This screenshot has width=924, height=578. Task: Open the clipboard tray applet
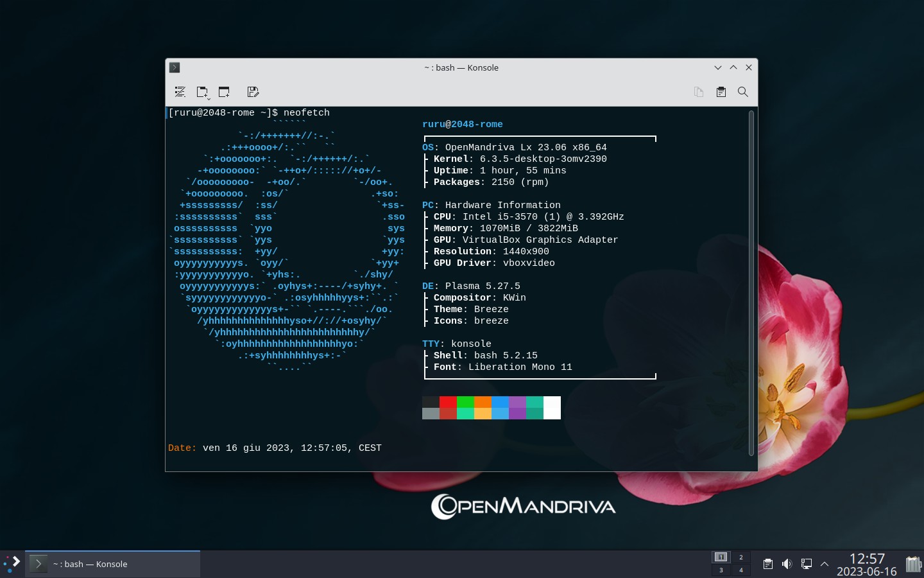click(x=767, y=564)
